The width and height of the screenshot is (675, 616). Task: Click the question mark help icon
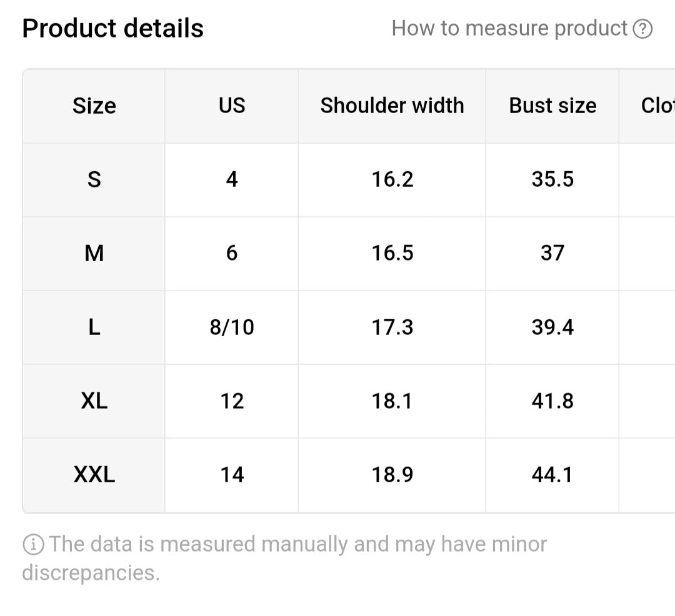click(642, 29)
